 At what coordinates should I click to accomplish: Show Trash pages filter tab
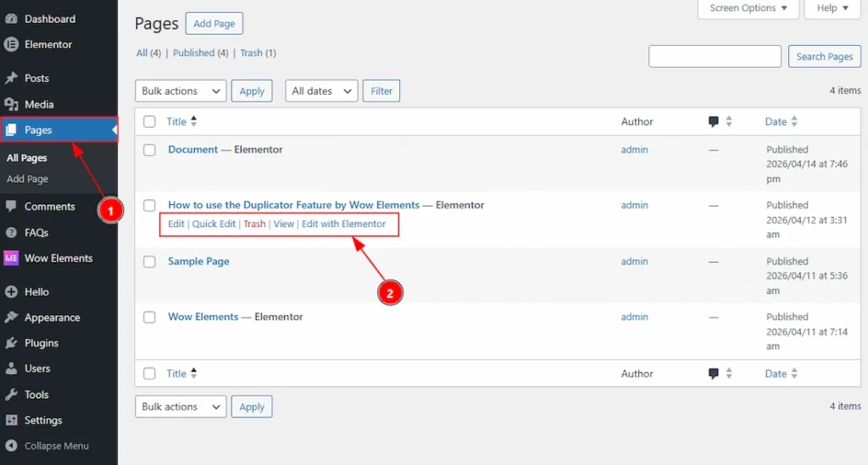[x=251, y=53]
